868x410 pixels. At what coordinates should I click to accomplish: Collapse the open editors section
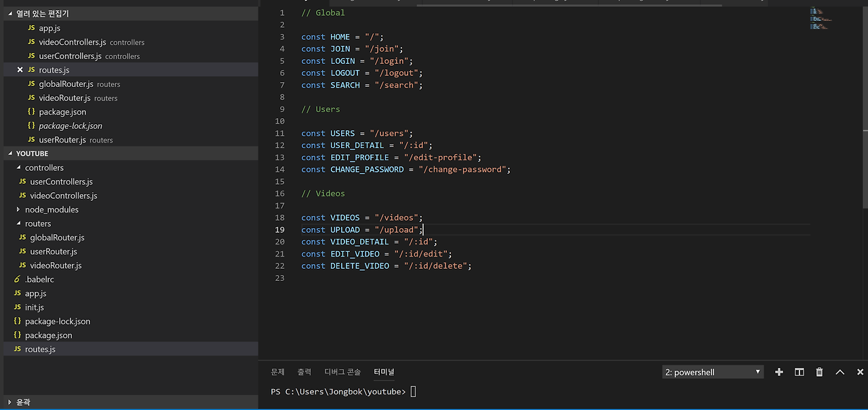131,14
